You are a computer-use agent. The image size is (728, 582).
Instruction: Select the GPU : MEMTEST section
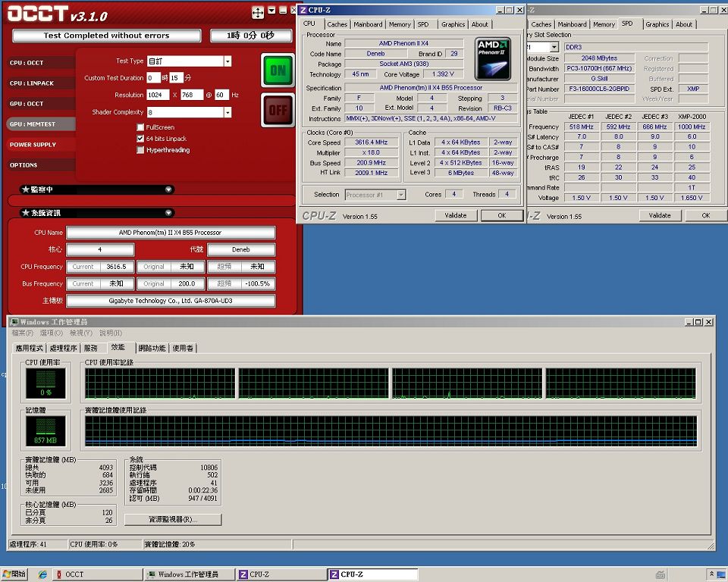[41, 124]
